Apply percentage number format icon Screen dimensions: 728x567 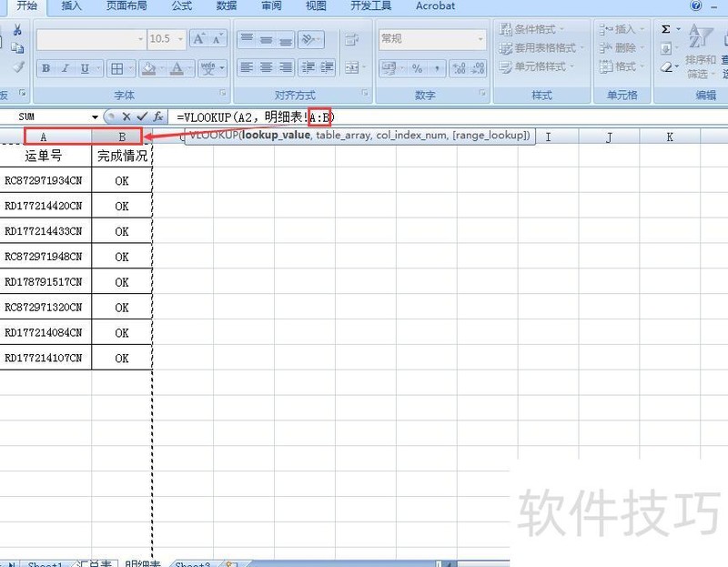point(416,67)
